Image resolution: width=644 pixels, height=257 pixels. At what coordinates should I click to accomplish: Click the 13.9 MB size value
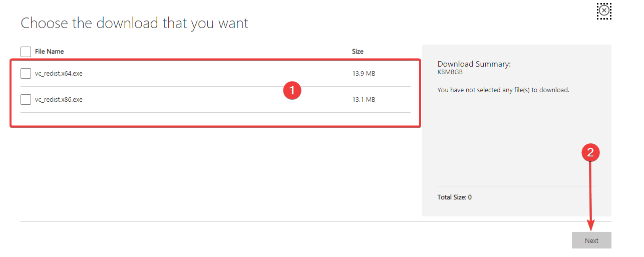(x=364, y=74)
